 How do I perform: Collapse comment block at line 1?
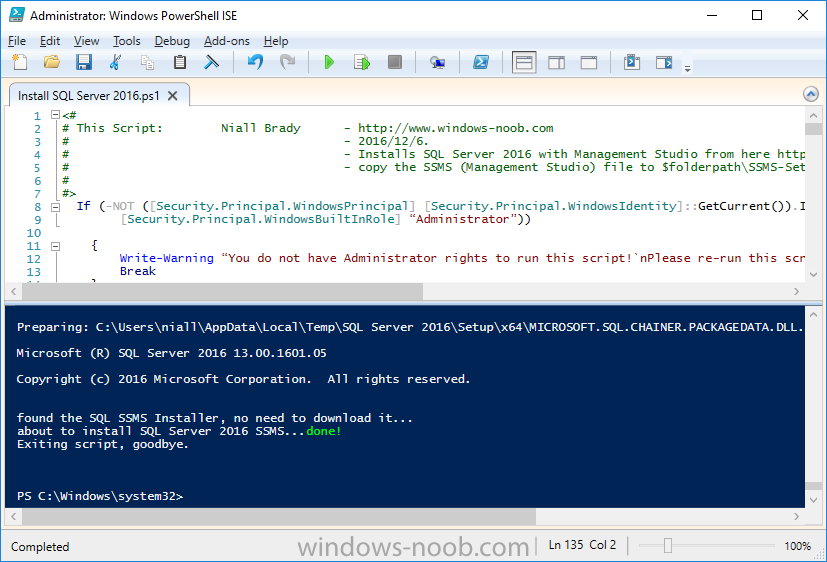click(55, 114)
